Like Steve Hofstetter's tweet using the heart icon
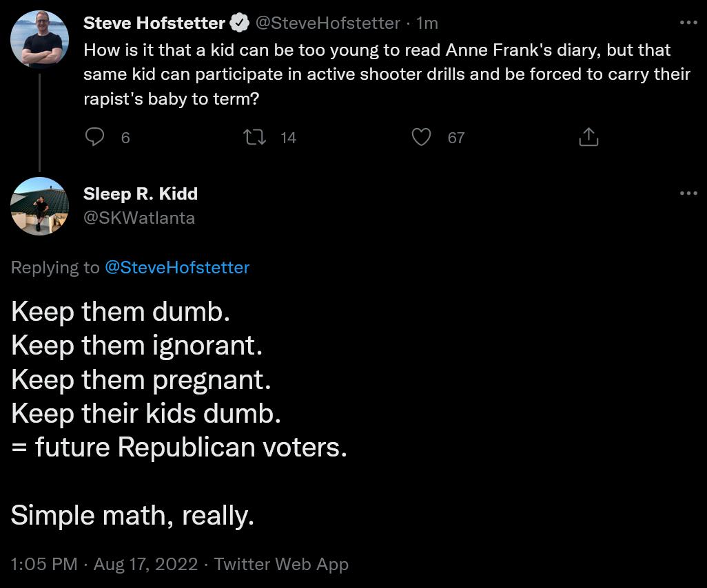 click(x=422, y=137)
